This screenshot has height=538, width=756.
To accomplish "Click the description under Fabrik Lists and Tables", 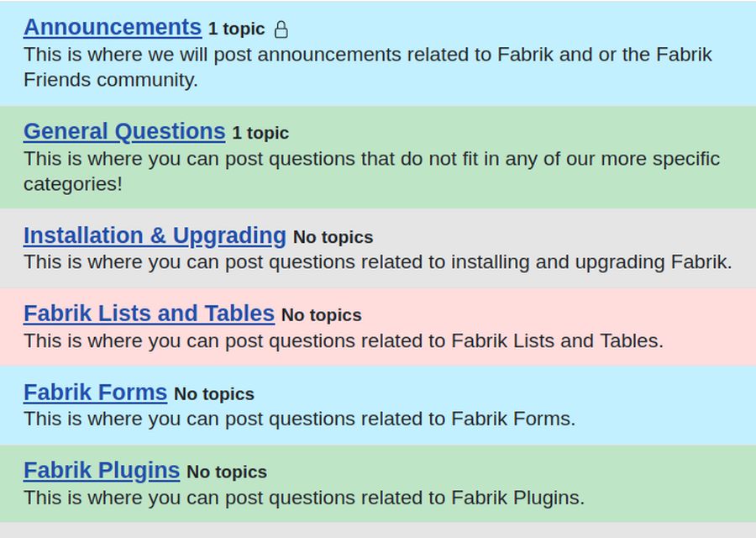I will pyautogui.click(x=343, y=340).
